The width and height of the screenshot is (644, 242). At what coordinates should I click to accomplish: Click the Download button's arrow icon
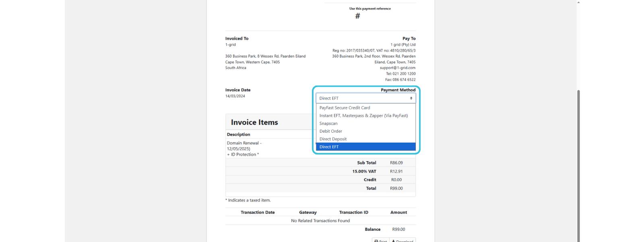[394, 241]
